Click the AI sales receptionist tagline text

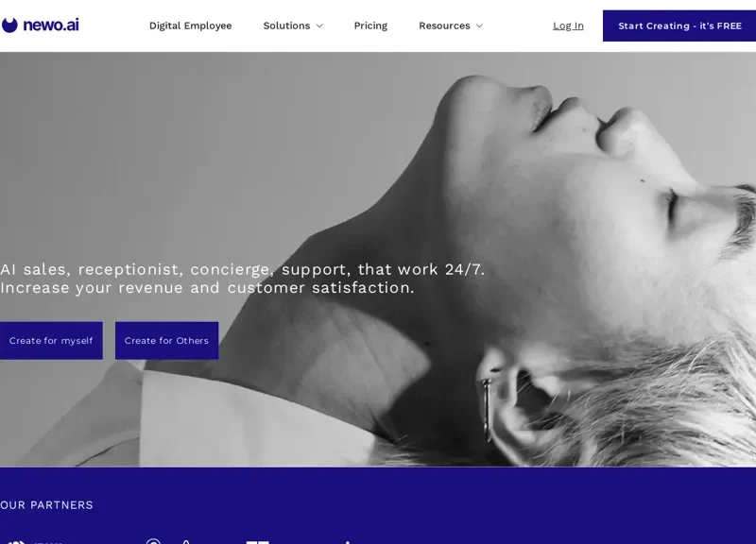point(242,279)
